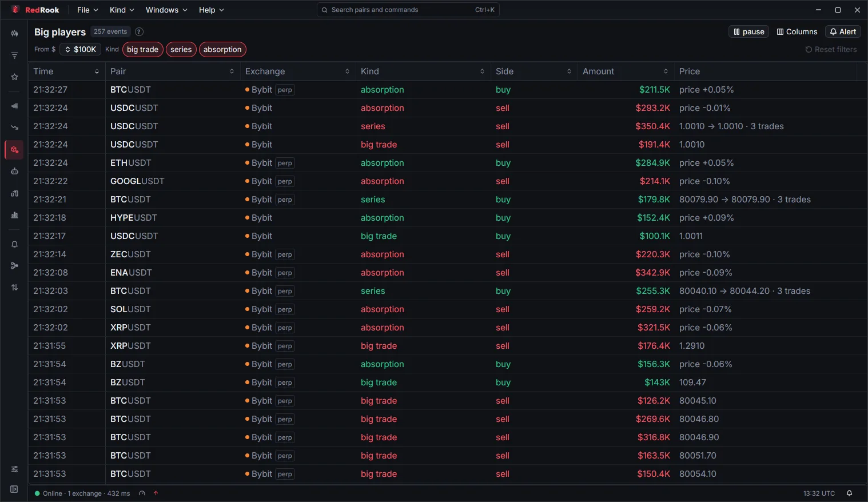
Task: Open the downward trend line sidebar icon
Action: coord(14,128)
